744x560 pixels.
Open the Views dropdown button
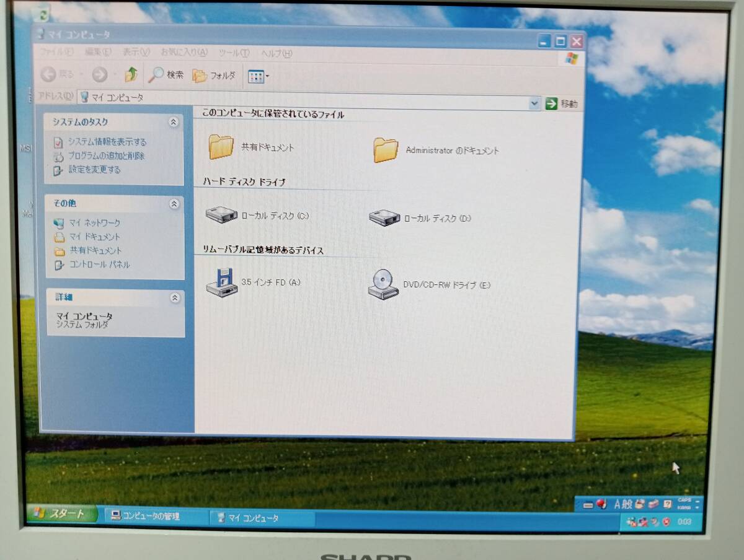tap(259, 77)
